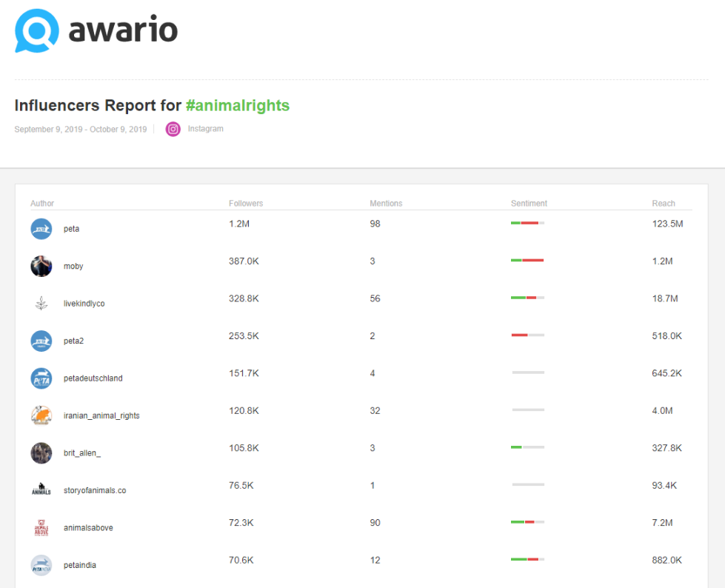Click the date range September 9 - October 9
The height and width of the screenshot is (588, 725).
point(81,130)
